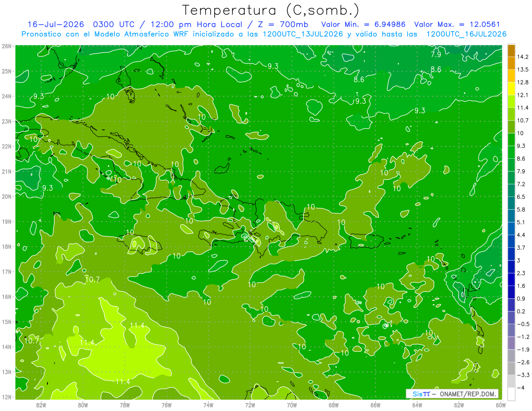Viewport: 532px width, 411px height.
Task: Click the 78W longitude axis label
Action: pyautogui.click(x=125, y=405)
